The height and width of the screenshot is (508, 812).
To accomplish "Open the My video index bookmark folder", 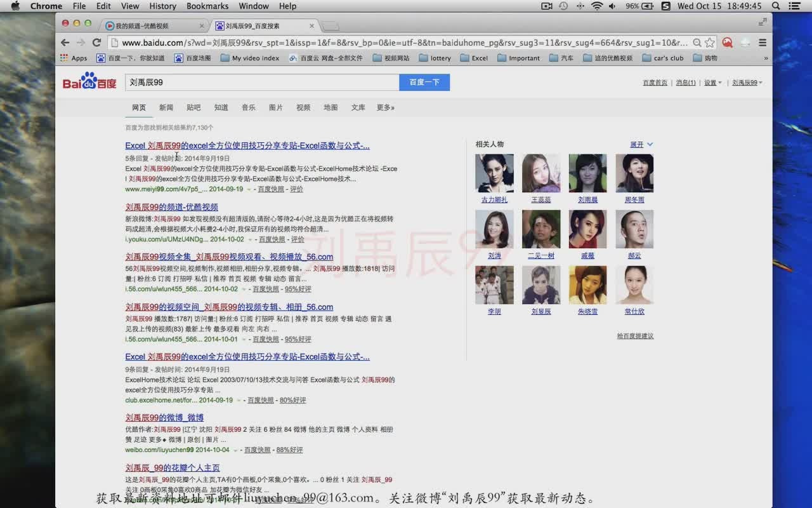I will pyautogui.click(x=250, y=58).
